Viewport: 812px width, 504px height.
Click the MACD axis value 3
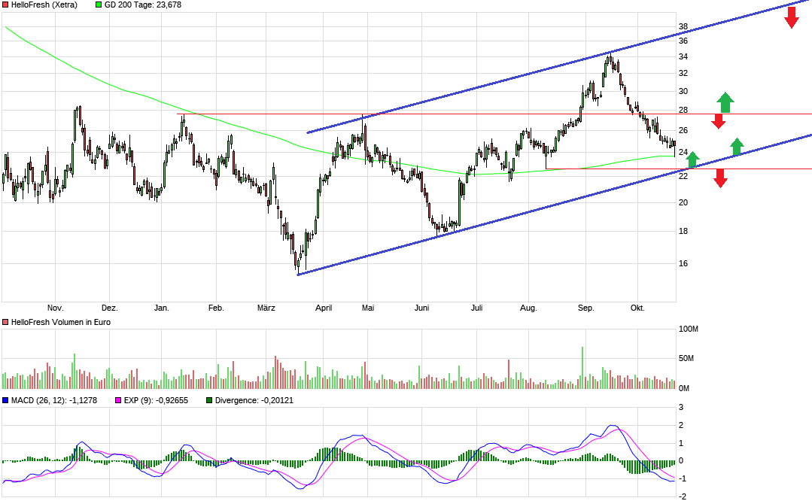coord(681,407)
